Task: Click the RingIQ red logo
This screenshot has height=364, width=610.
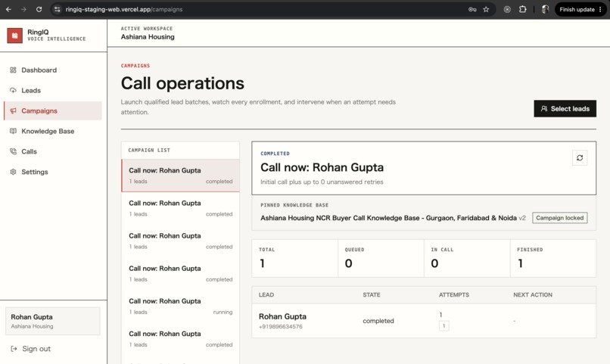Action: point(15,36)
